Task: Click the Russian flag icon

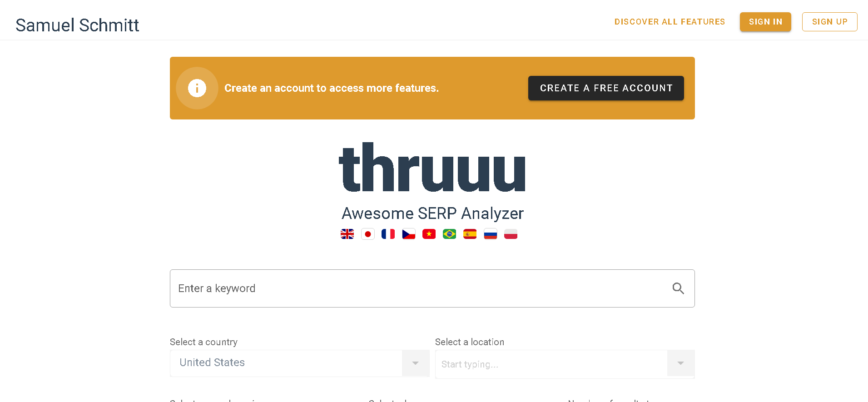Action: pyautogui.click(x=490, y=234)
